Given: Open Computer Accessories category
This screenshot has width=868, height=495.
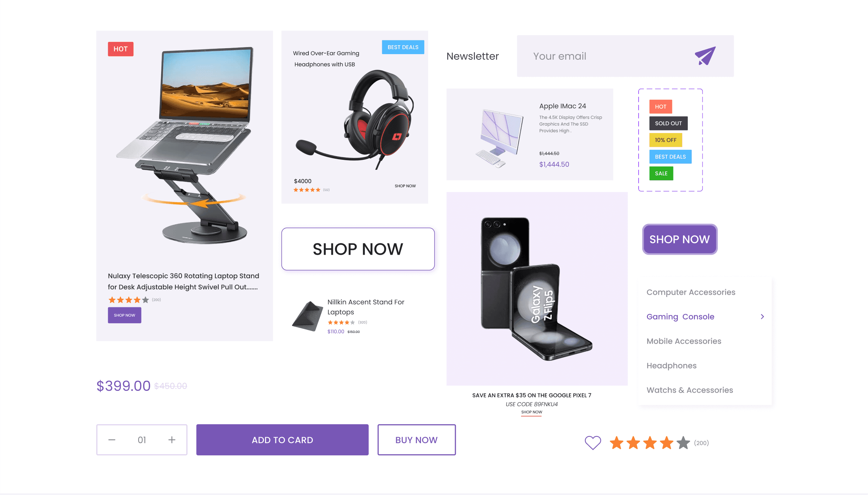Looking at the screenshot, I should tap(691, 292).
